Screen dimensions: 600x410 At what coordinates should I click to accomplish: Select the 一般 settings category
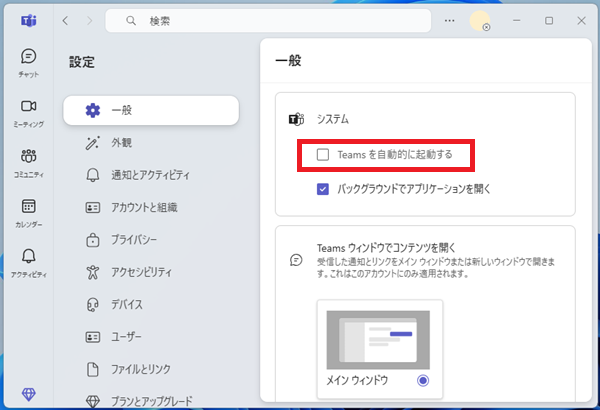(x=151, y=110)
